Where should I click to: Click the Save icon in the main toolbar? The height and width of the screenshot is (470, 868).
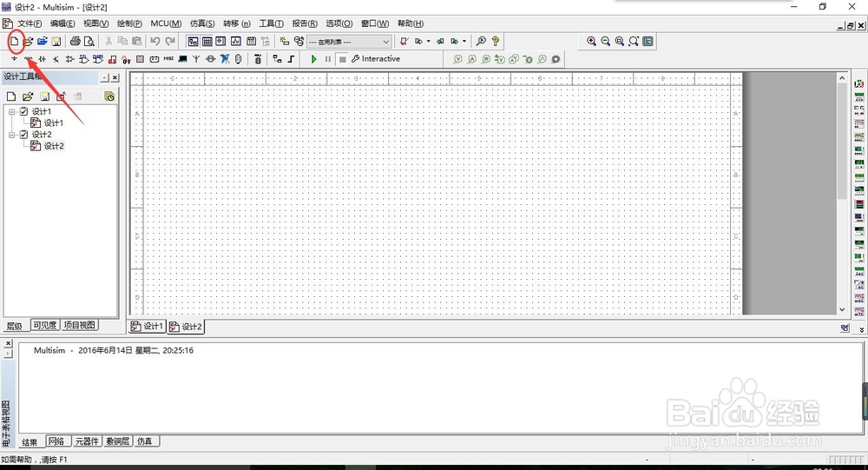tap(56, 41)
